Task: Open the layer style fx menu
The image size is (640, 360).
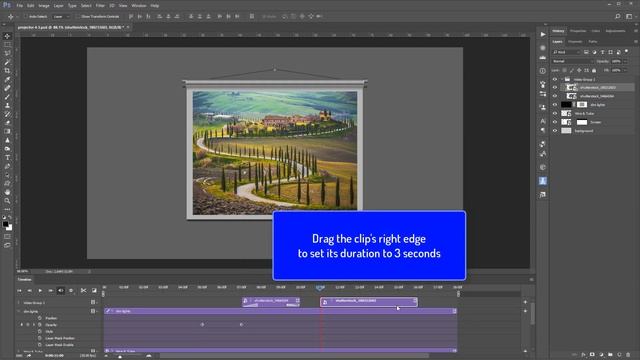Action: tap(583, 355)
